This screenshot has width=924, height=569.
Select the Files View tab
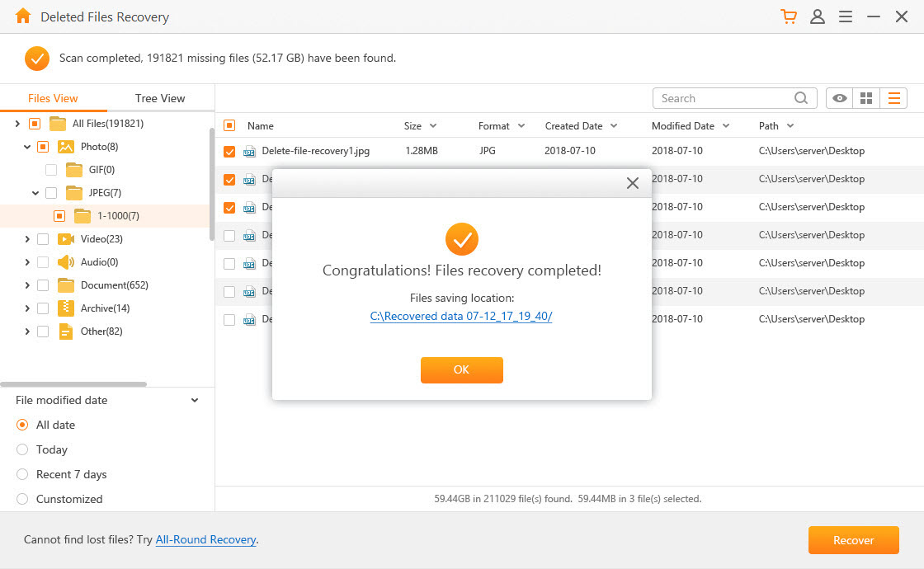coord(53,97)
